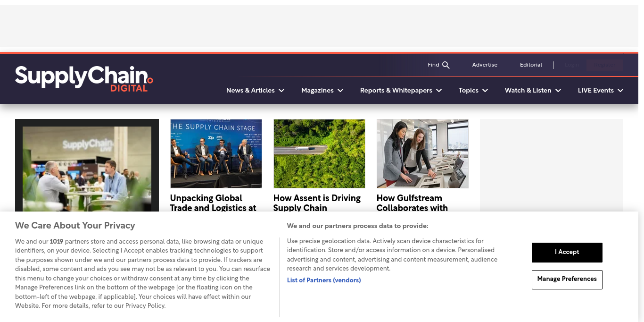Open the SupplyChain LIVE event featured image
The image size is (644, 322).
tap(87, 165)
